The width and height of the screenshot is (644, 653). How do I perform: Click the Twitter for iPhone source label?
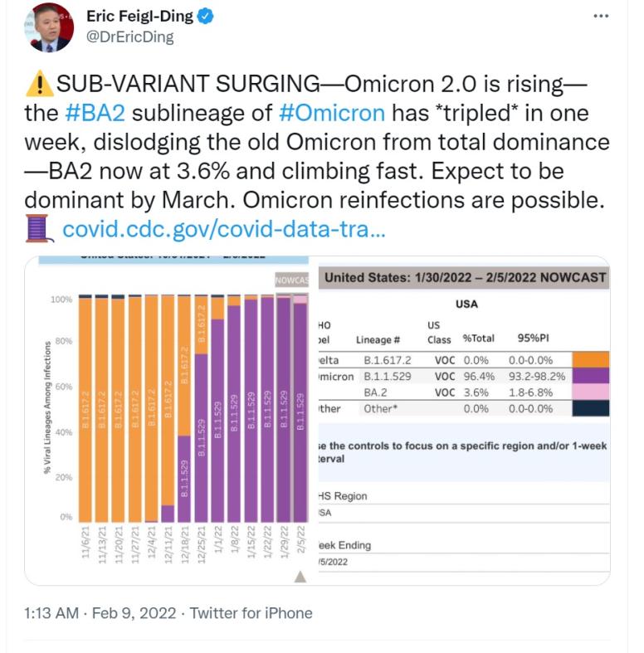[251, 613]
